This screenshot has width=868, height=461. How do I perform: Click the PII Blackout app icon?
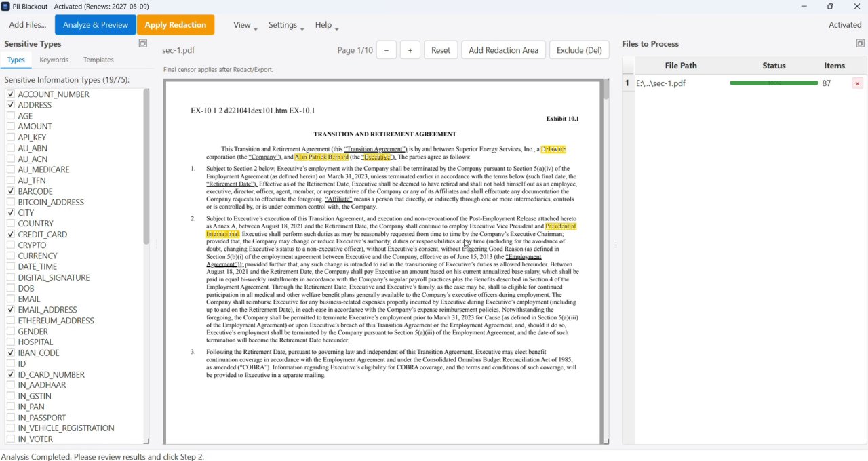5,6
